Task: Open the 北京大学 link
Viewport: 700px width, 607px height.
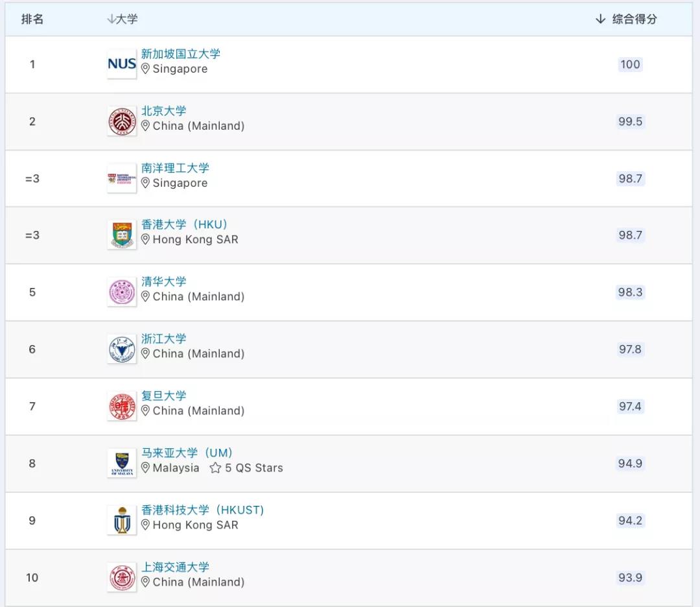Action: click(x=163, y=111)
